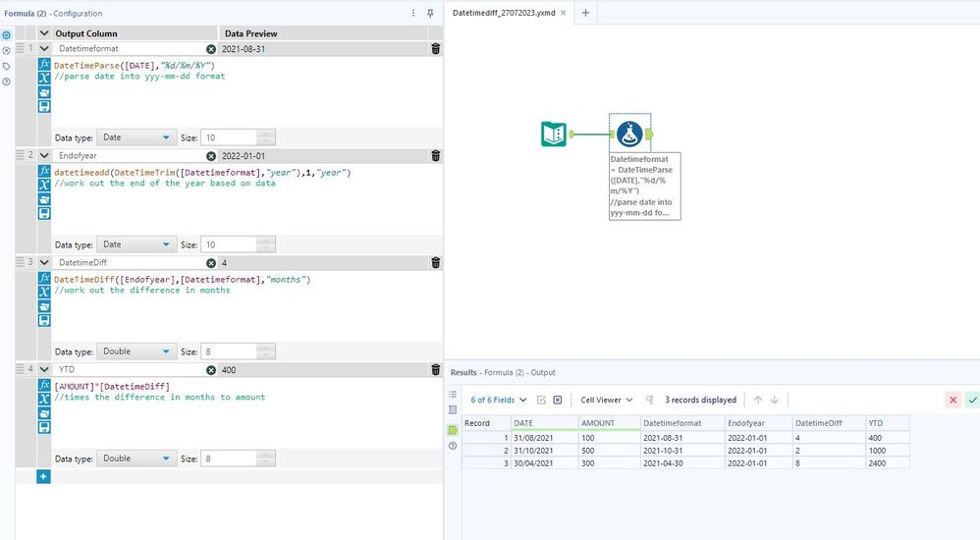This screenshot has height=540, width=980.
Task: Click the red X cancel icon in Results
Action: [x=953, y=400]
